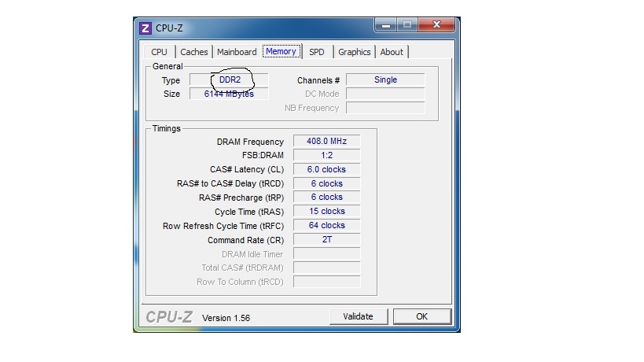The width and height of the screenshot is (644, 362).
Task: Open the SPD tab
Action: click(317, 52)
